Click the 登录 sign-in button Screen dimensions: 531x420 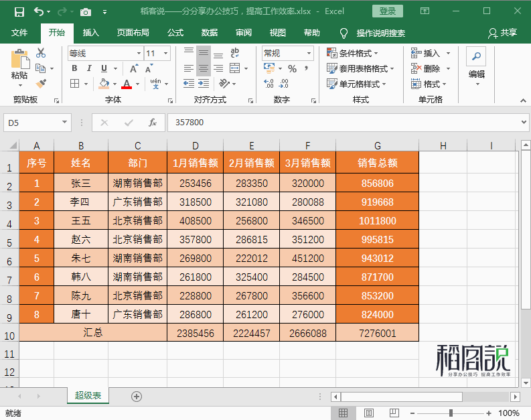click(x=388, y=11)
